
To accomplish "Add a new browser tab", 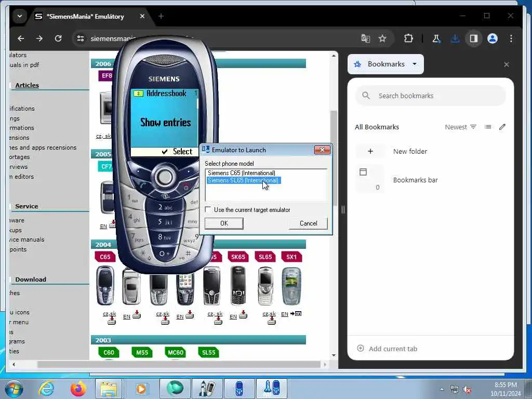I will [161, 16].
